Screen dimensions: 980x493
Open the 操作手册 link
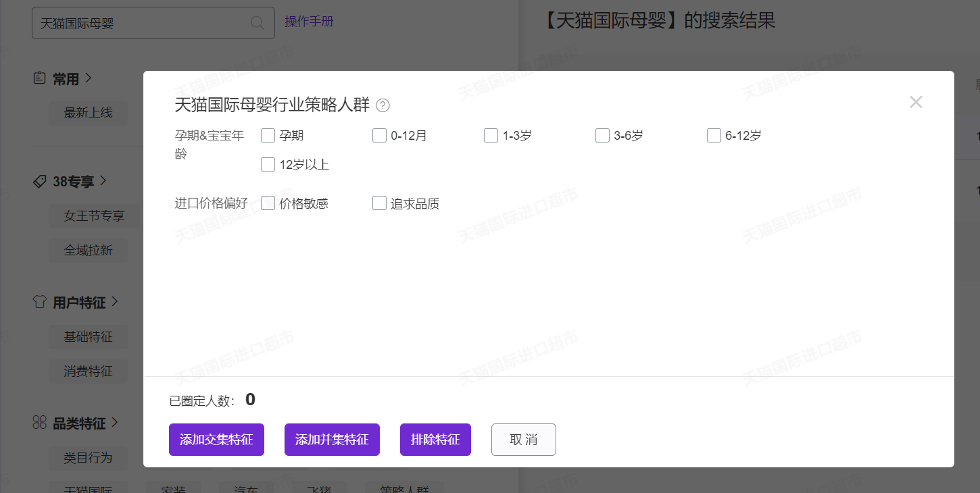click(x=309, y=22)
